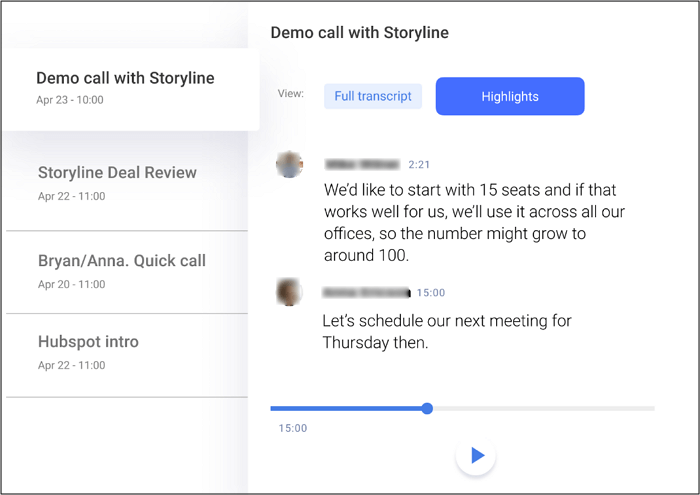Click the Demo call with Storyline header title
Screen dimensions: 700x495
click(x=359, y=33)
